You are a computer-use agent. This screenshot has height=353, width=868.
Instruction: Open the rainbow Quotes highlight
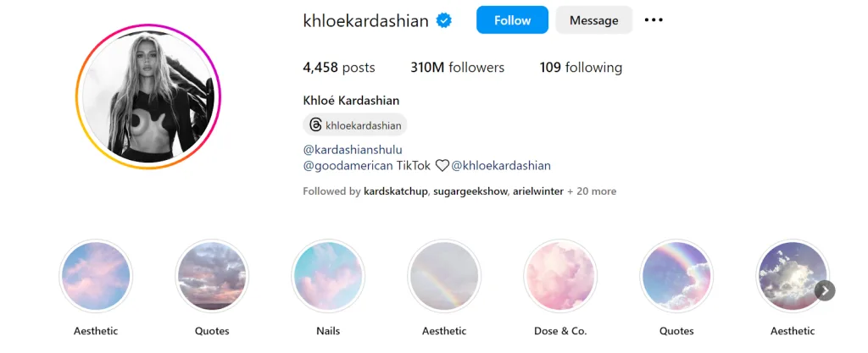[x=676, y=276]
